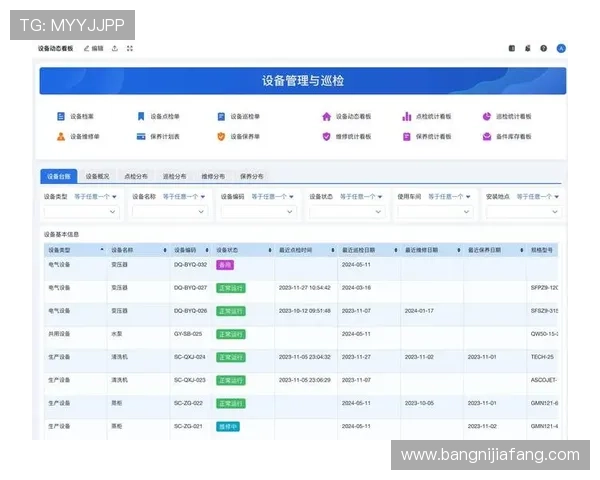
Task: Open 点检统计看板 bar chart icon
Action: click(x=406, y=116)
